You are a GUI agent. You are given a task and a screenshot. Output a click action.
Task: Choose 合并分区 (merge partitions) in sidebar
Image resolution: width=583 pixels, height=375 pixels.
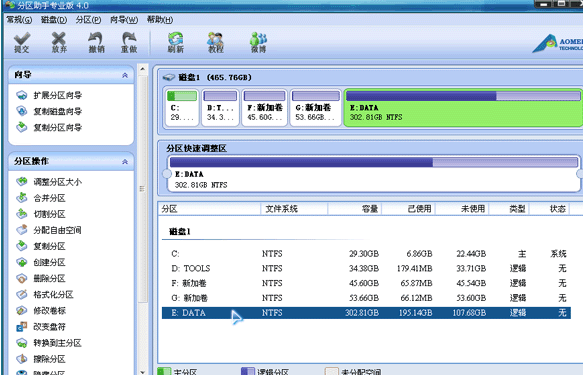pos(41,198)
